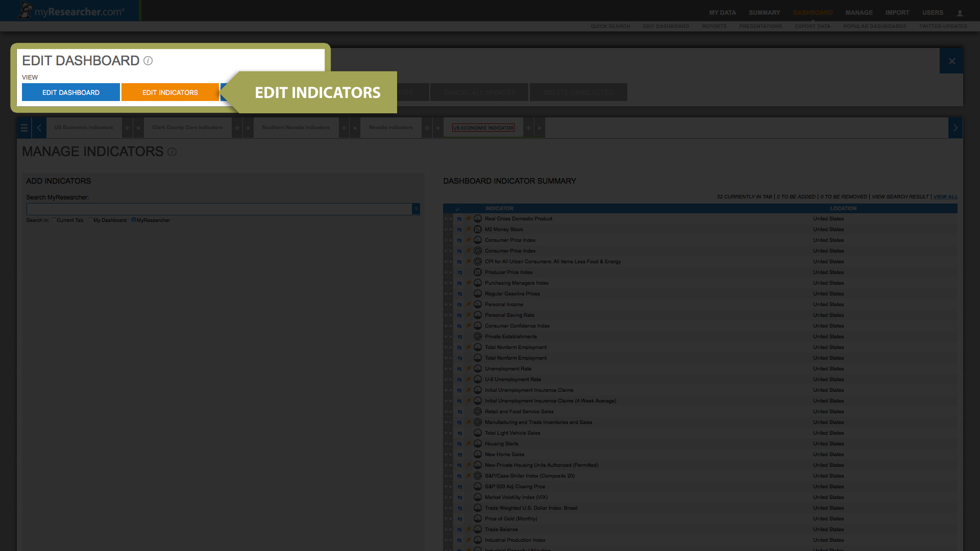Open EXPORT DATA submenu item
This screenshot has height=551, width=980.
click(x=812, y=27)
